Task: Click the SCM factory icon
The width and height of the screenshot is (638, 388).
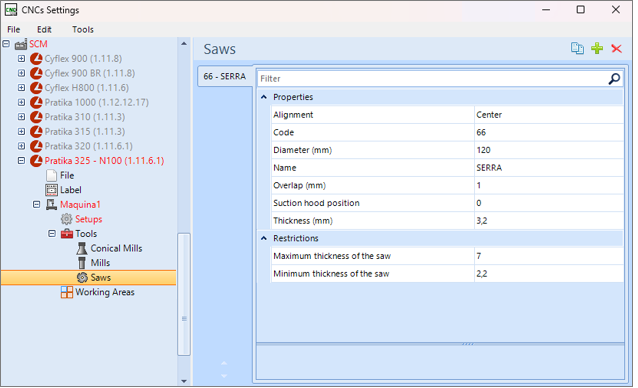Action: point(21,44)
